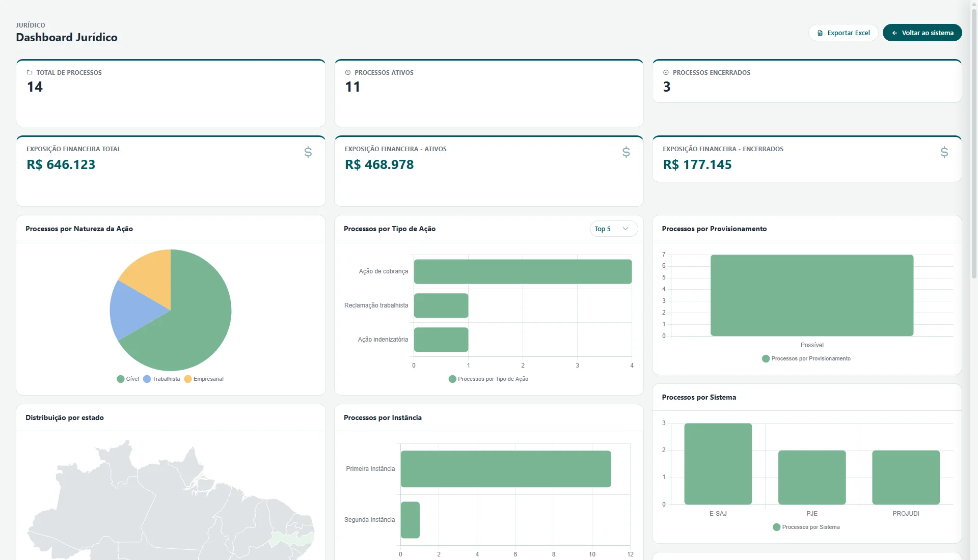The width and height of the screenshot is (978, 560).
Task: Click the R$ 468.978 value
Action: pyautogui.click(x=379, y=164)
